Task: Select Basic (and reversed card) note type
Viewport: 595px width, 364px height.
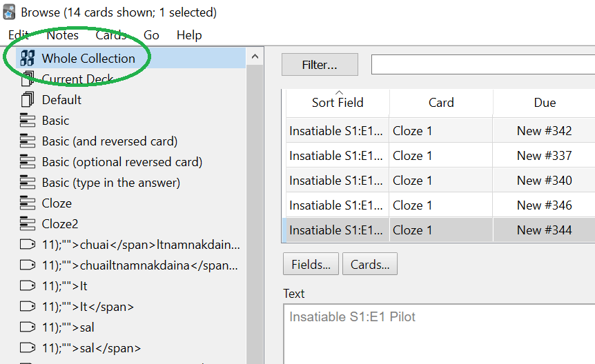Action: [x=109, y=141]
